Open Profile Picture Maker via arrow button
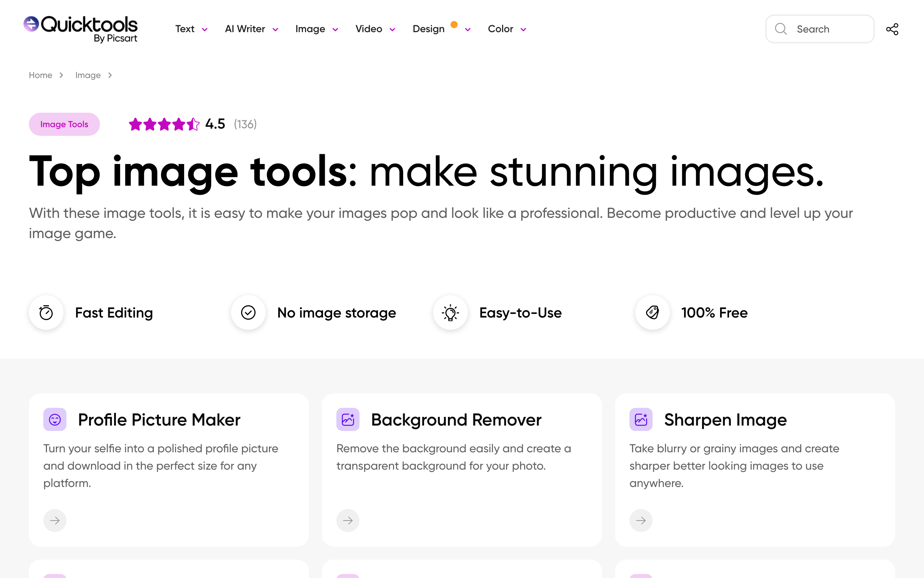The height and width of the screenshot is (578, 924). (55, 520)
